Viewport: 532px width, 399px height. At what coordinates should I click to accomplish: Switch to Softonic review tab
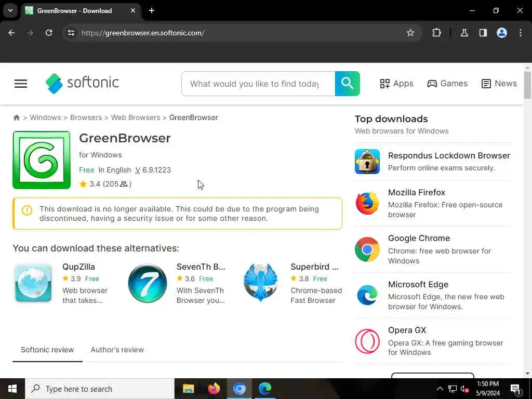pyautogui.click(x=47, y=350)
